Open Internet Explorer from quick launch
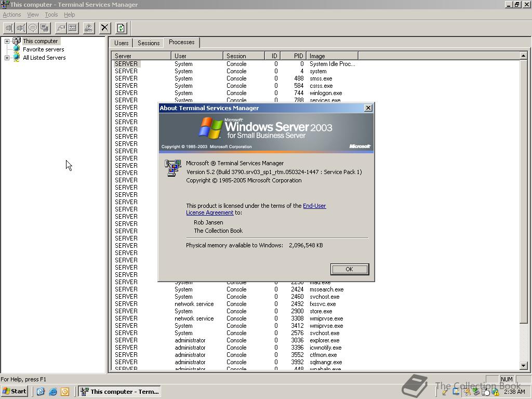 [x=52, y=392]
